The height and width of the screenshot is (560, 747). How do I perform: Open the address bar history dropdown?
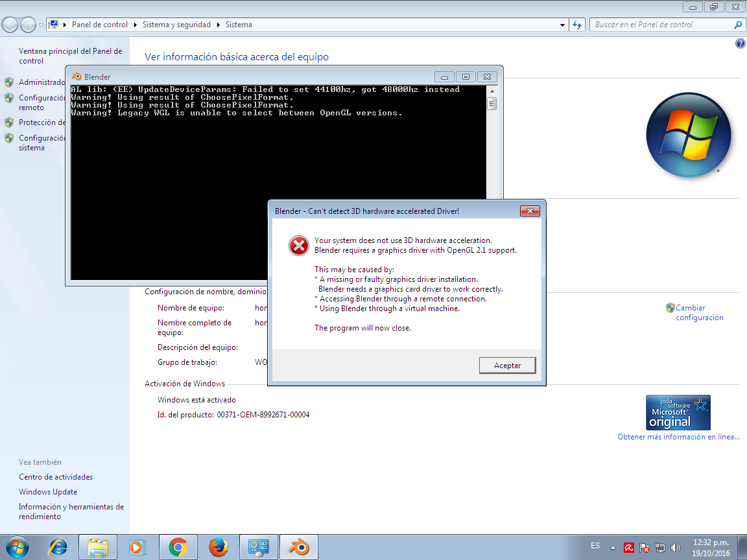[562, 25]
